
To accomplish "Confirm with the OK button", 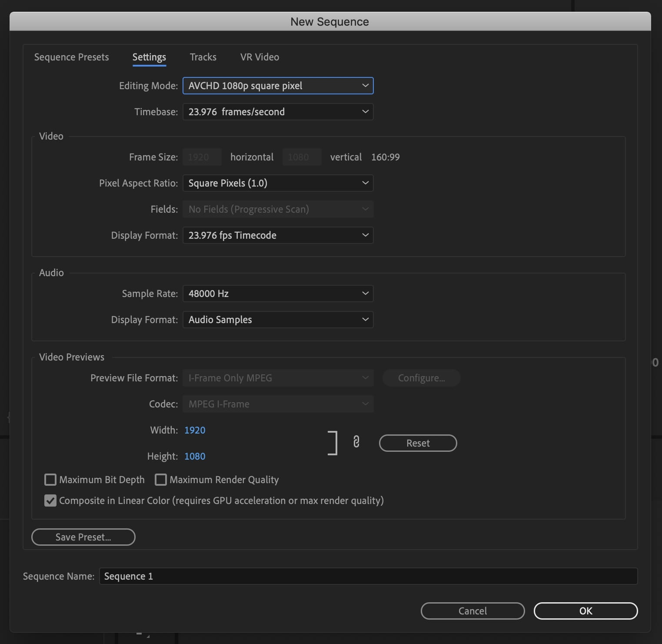I will pos(585,611).
